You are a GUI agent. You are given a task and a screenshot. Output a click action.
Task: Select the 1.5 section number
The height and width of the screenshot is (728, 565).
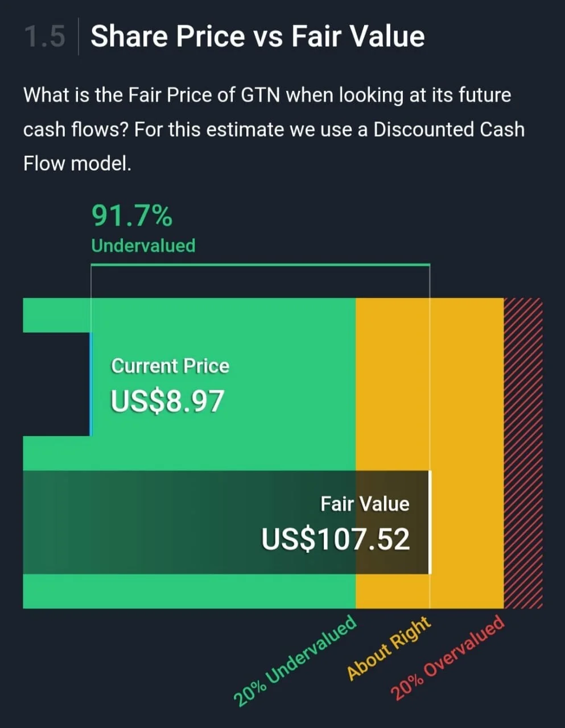(x=45, y=37)
